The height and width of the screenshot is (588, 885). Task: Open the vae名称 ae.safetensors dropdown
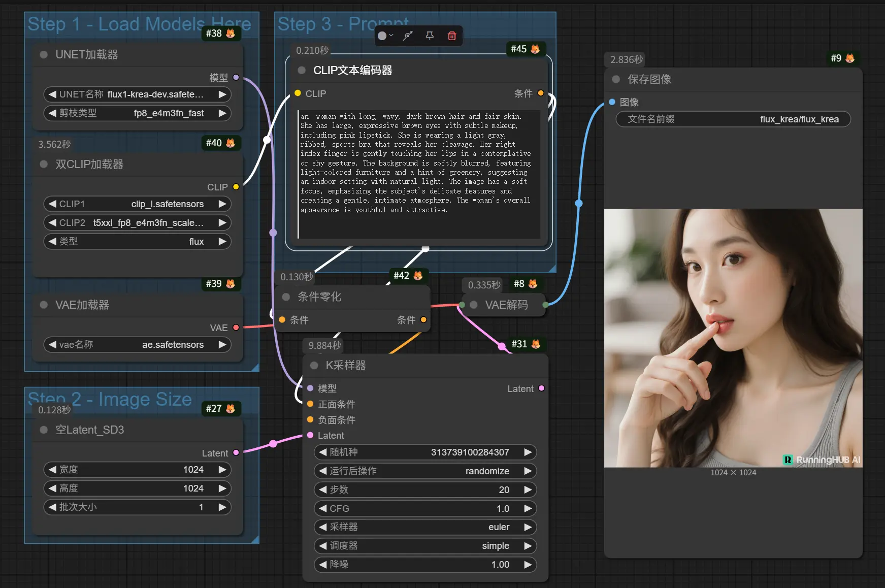coord(137,344)
